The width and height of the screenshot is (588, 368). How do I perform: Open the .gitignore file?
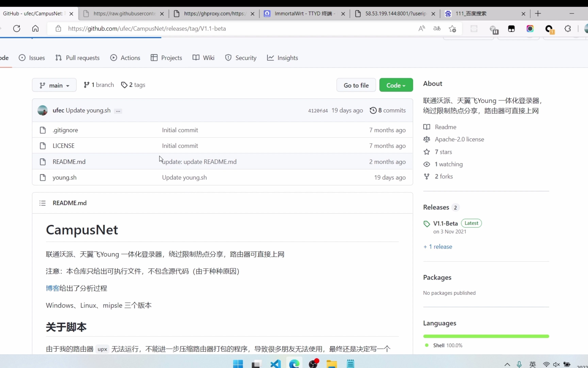pyautogui.click(x=65, y=130)
